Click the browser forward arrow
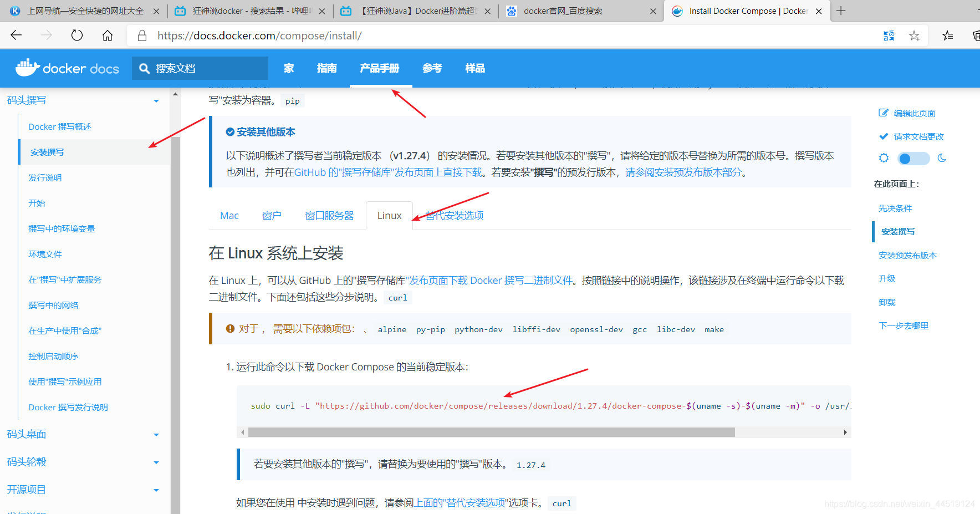This screenshot has height=514, width=980. [47, 35]
